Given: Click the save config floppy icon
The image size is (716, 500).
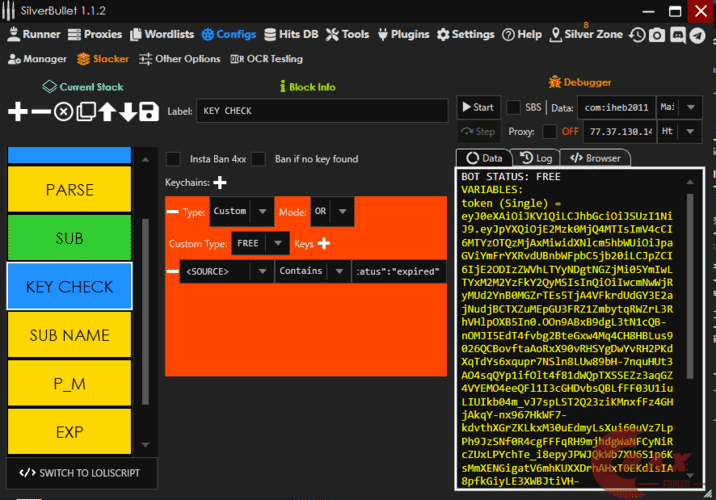Looking at the screenshot, I should pos(149,111).
